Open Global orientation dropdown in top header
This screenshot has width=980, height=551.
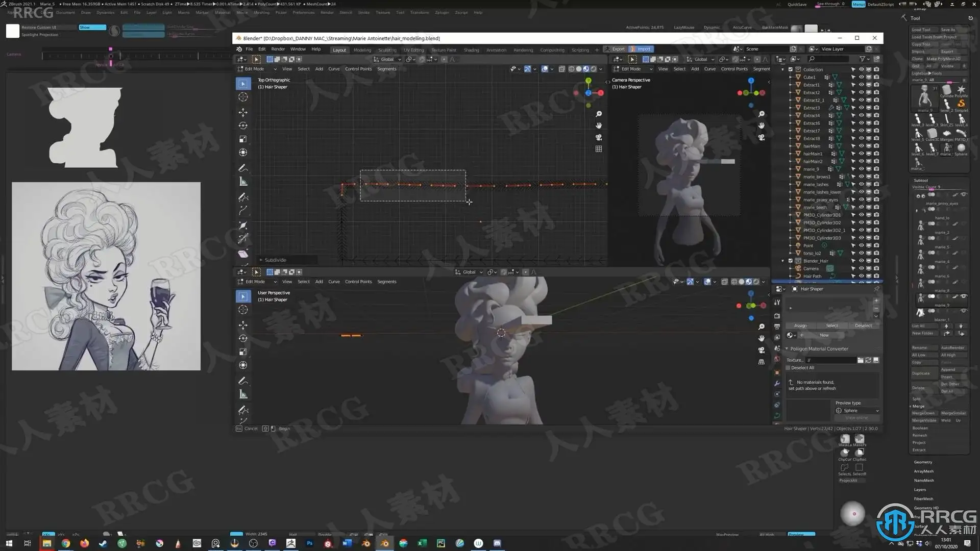click(x=387, y=59)
